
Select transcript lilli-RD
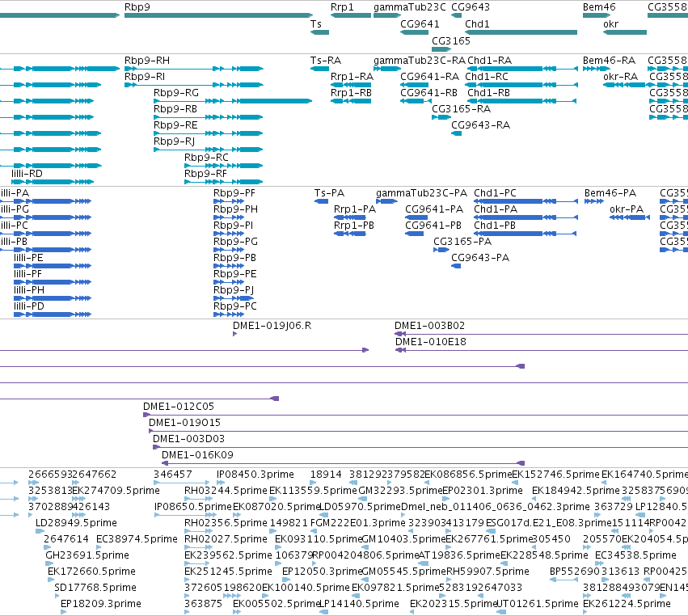(27, 174)
